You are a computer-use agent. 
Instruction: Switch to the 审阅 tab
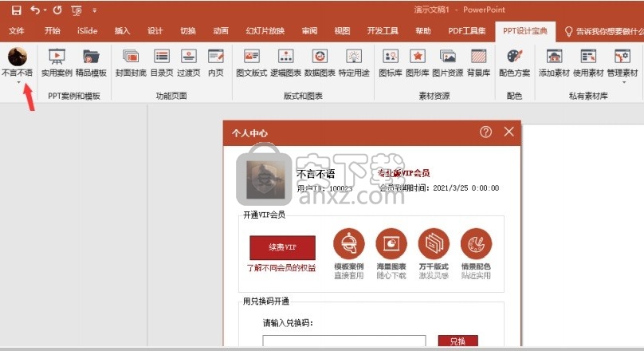click(x=309, y=31)
